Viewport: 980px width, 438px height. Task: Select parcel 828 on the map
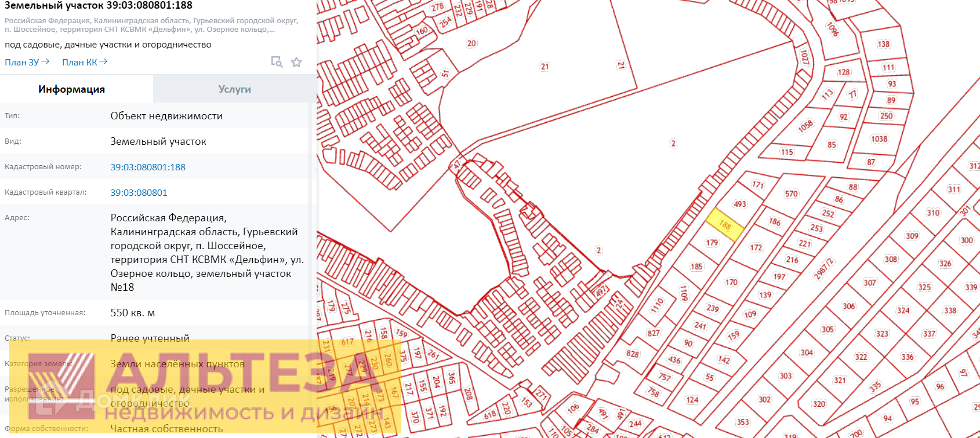633,354
